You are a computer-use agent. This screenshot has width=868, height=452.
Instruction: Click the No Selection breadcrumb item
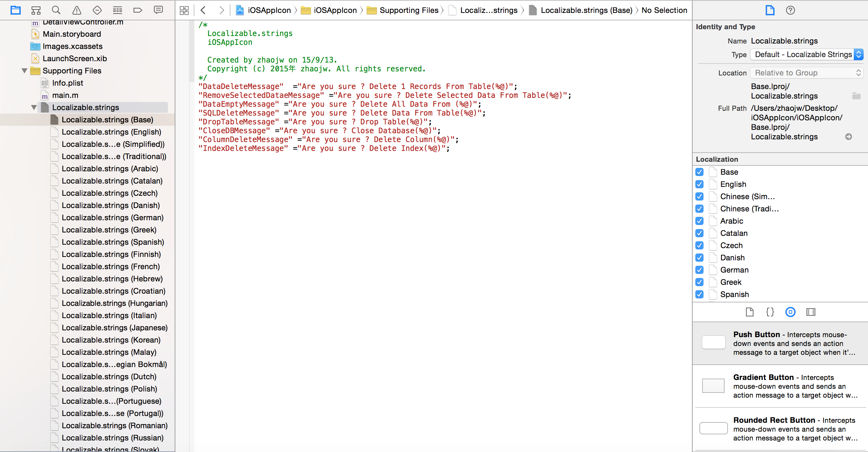[x=664, y=10]
